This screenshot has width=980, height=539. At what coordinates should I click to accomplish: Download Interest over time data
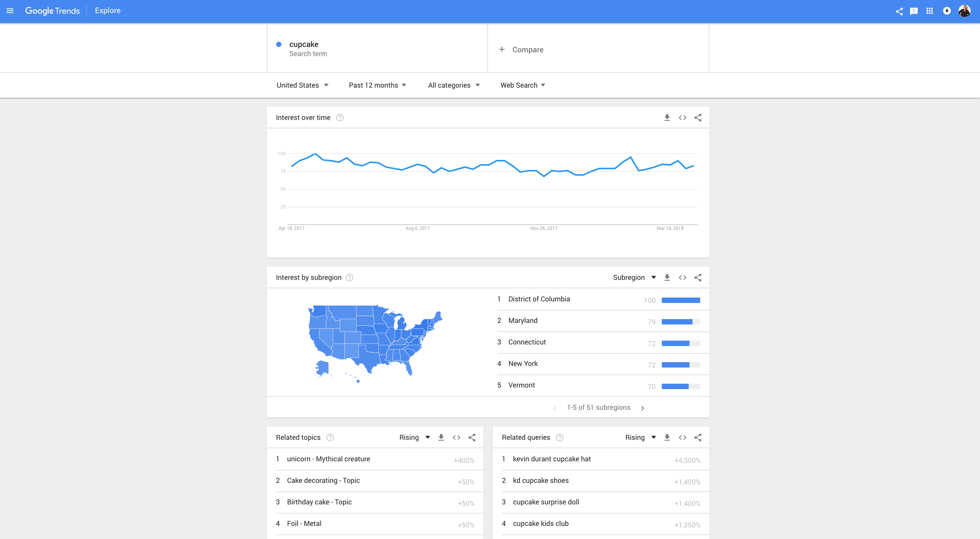coord(667,118)
